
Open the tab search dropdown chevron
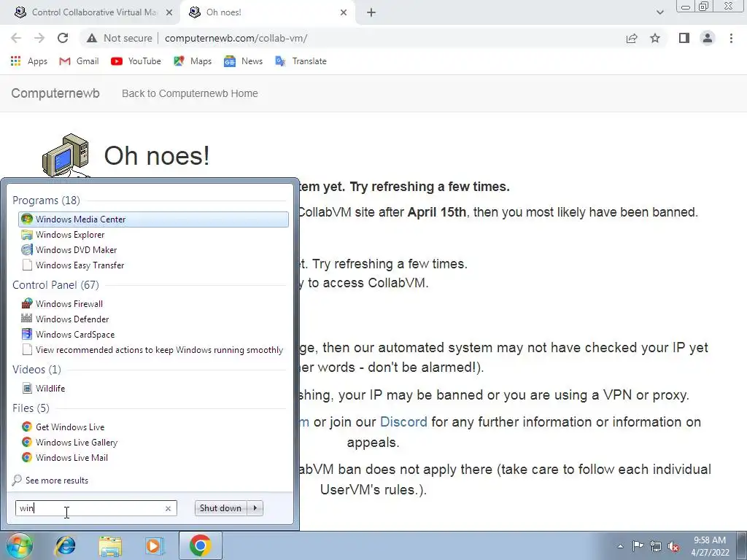[x=659, y=12]
